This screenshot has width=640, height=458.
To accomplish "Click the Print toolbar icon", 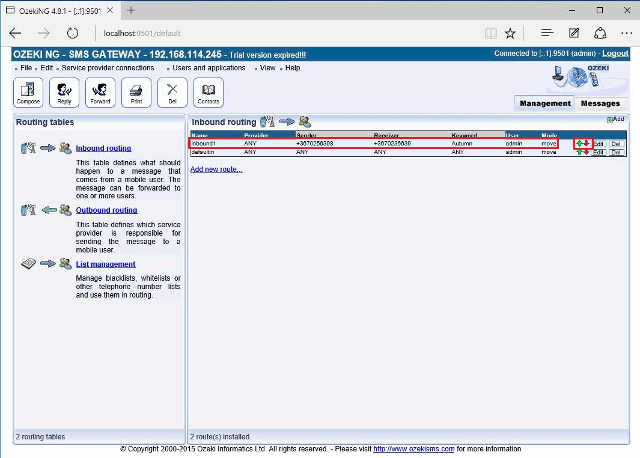I will (136, 92).
